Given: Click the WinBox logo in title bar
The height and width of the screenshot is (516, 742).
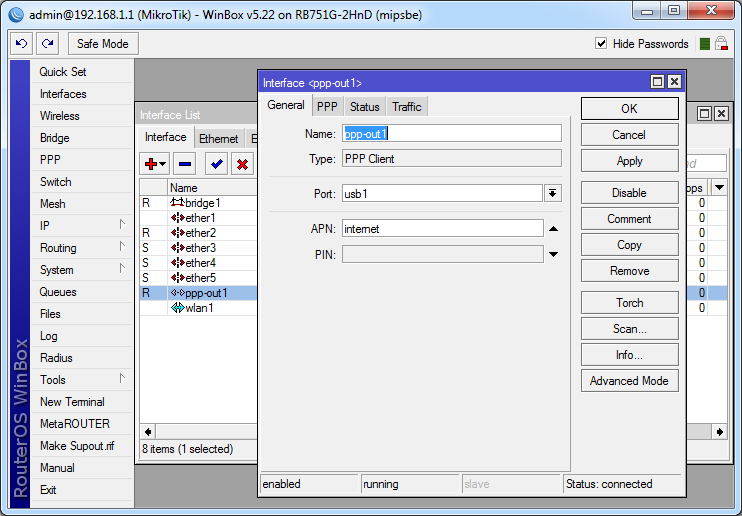Looking at the screenshot, I should coord(16,15).
